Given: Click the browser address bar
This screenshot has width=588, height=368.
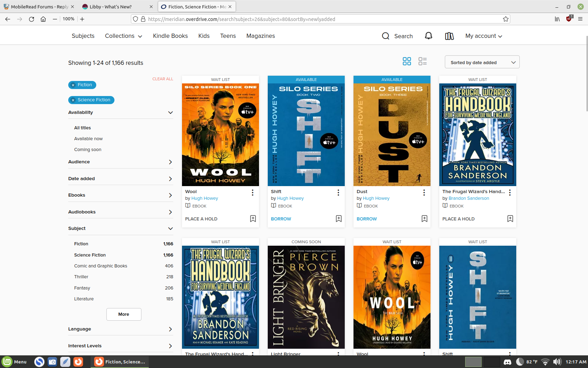Looking at the screenshot, I should click(x=320, y=19).
